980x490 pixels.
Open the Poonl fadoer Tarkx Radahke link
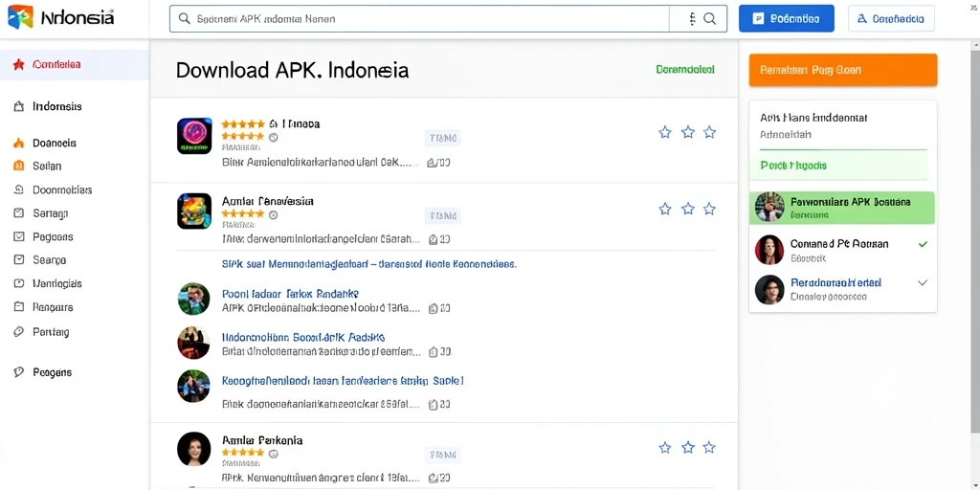point(291,294)
